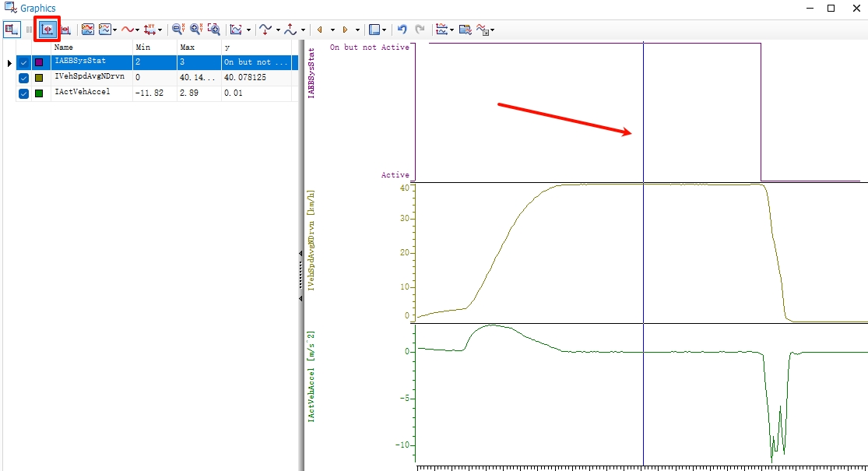The height and width of the screenshot is (471, 868).
Task: Click the zoom out magnifier icon
Action: click(177, 30)
